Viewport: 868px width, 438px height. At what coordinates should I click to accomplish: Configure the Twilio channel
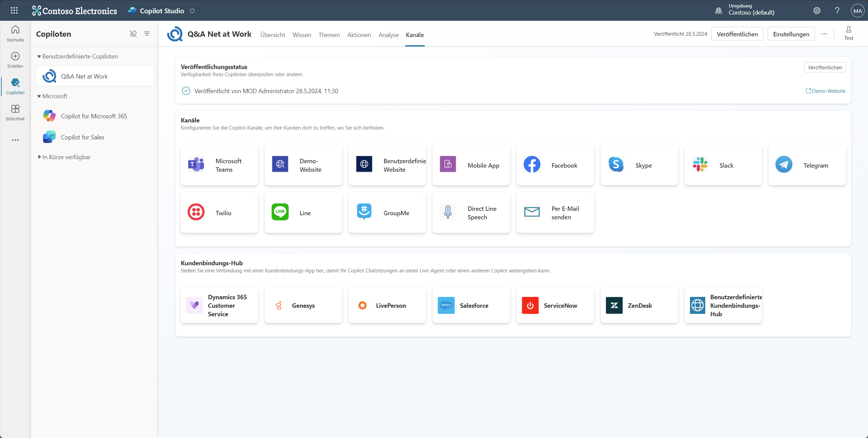pyautogui.click(x=219, y=213)
